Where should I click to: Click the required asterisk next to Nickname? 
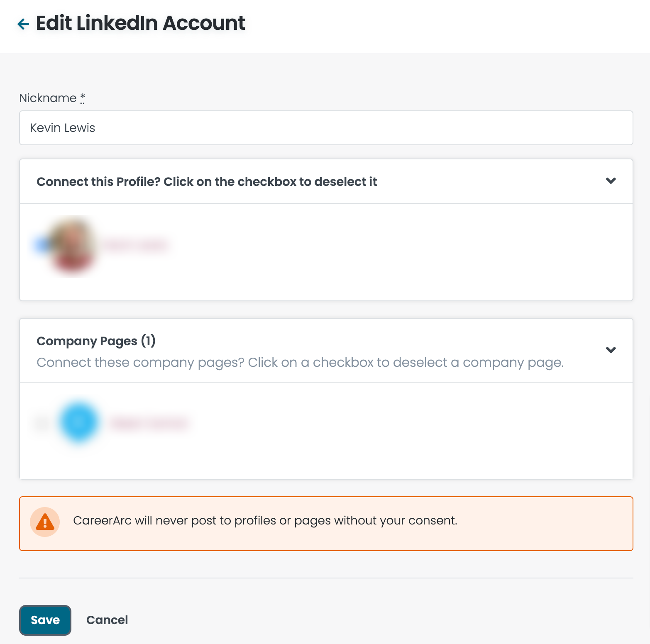coord(82,98)
